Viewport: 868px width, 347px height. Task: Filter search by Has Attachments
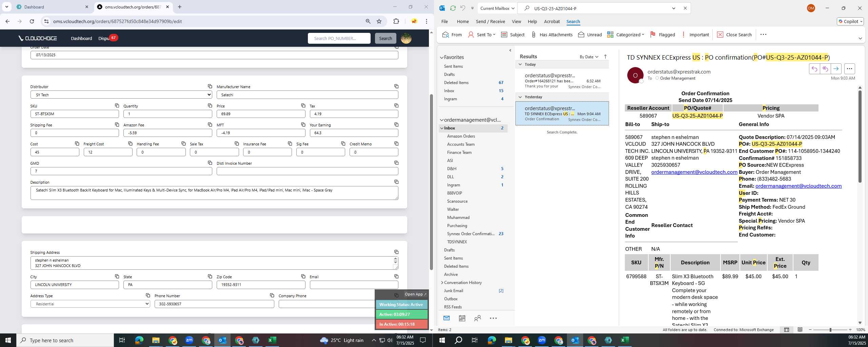(x=552, y=35)
